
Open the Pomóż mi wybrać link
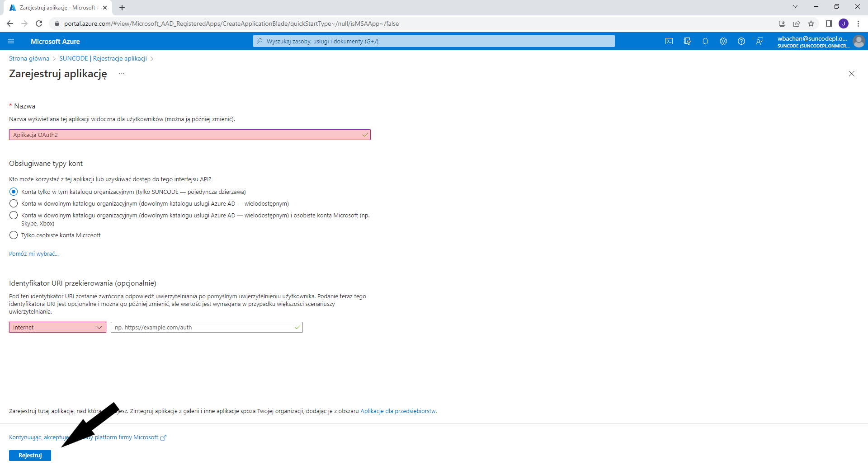click(x=34, y=254)
